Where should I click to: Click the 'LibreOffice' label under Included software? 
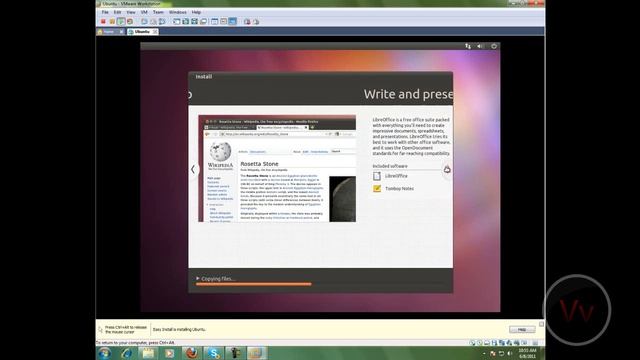[396, 176]
